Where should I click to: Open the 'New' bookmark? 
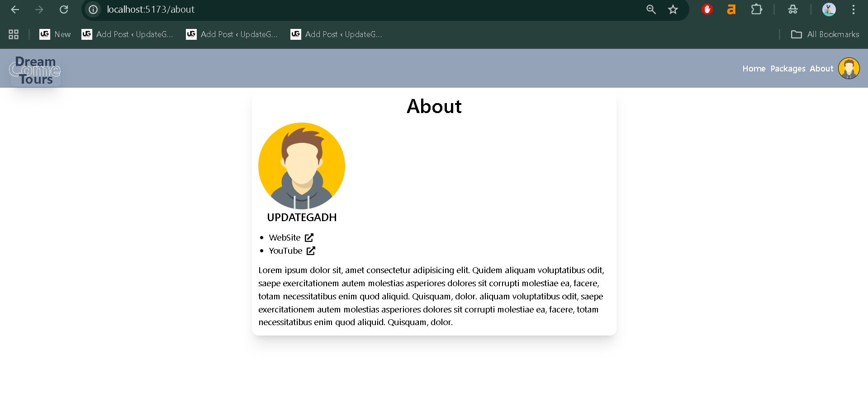[55, 34]
